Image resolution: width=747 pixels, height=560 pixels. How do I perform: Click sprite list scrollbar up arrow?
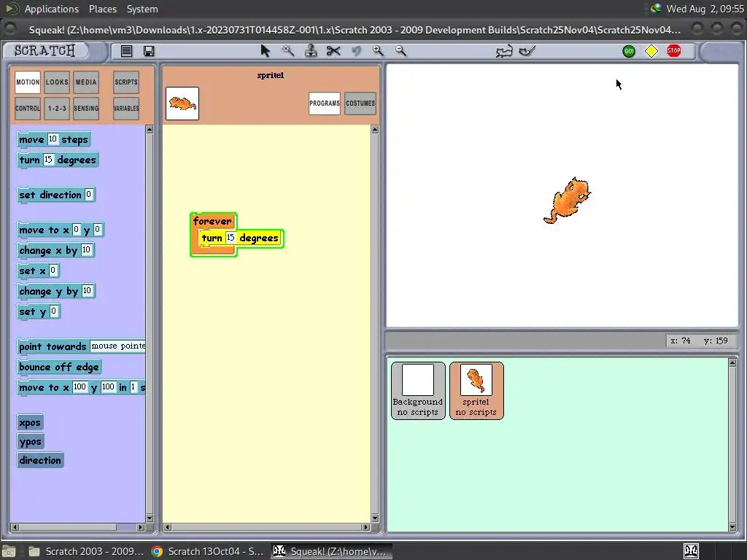pyautogui.click(x=732, y=363)
